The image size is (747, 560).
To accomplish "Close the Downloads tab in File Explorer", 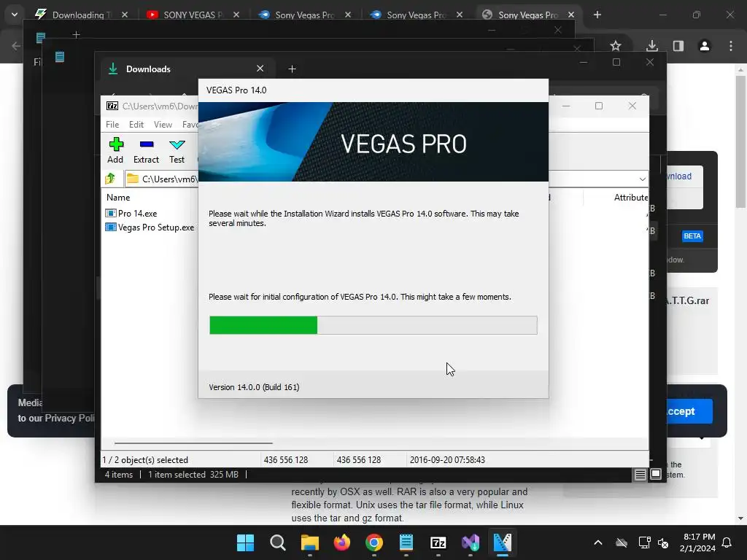I will point(260,69).
